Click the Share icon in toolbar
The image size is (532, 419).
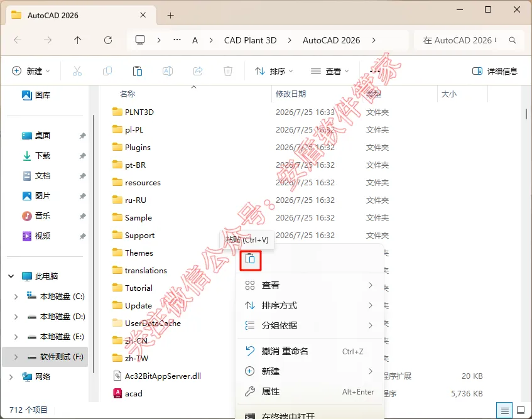(x=198, y=71)
